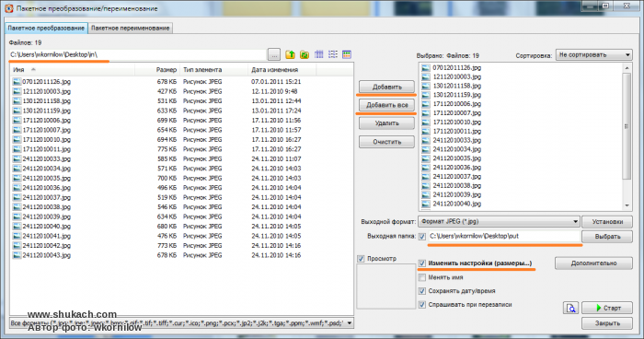Toggle the Выходная папка checkbox

421,237
